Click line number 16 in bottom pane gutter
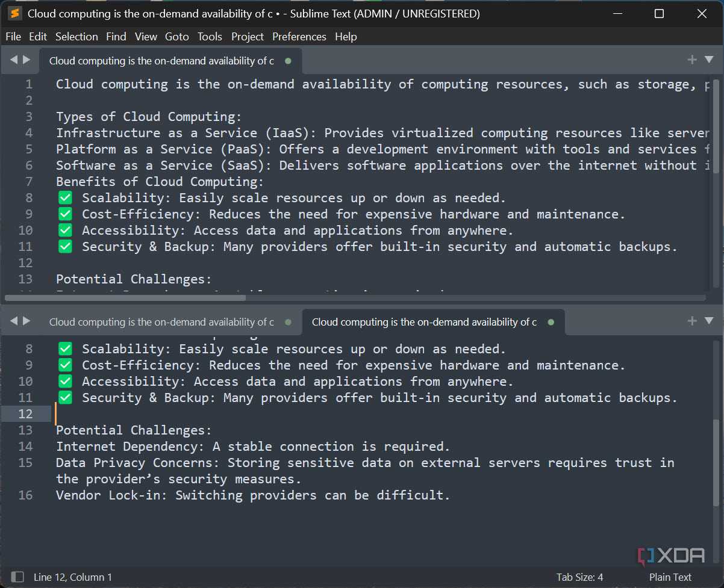This screenshot has width=724, height=588. (x=25, y=495)
